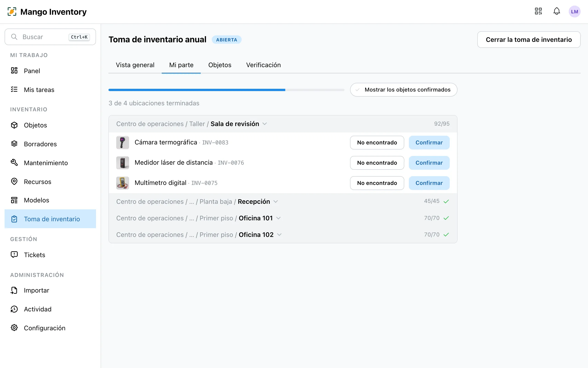Click the 92/95 count for Sala de revisión
588x368 pixels.
[x=442, y=124]
